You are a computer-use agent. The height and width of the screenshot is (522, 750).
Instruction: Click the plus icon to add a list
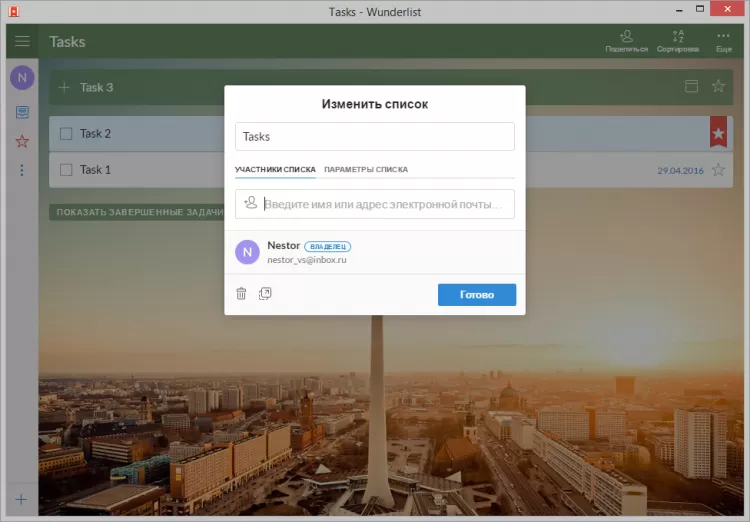(x=21, y=500)
